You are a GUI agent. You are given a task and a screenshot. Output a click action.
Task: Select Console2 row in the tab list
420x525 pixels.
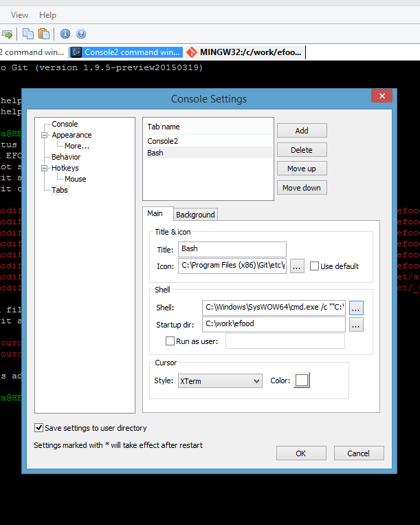click(208, 141)
